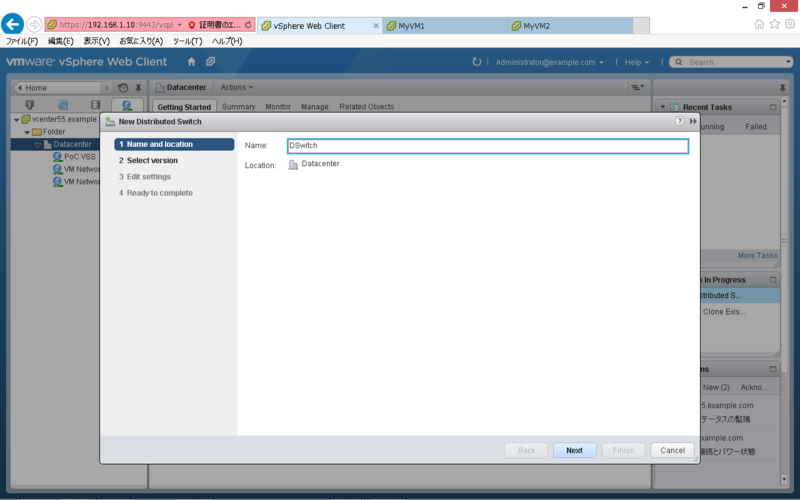This screenshot has width=800, height=500.
Task: Open search options dropdown arrow
Action: click(x=788, y=62)
